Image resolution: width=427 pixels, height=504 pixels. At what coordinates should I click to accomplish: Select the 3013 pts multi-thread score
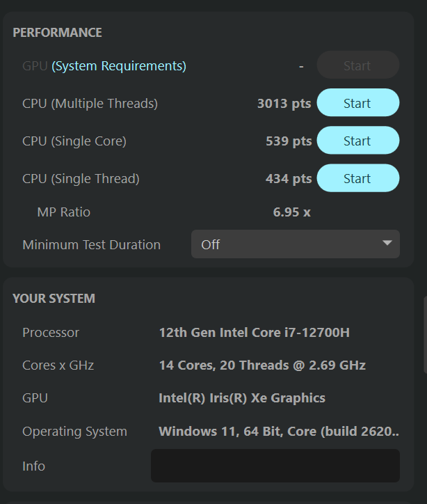pyautogui.click(x=284, y=104)
